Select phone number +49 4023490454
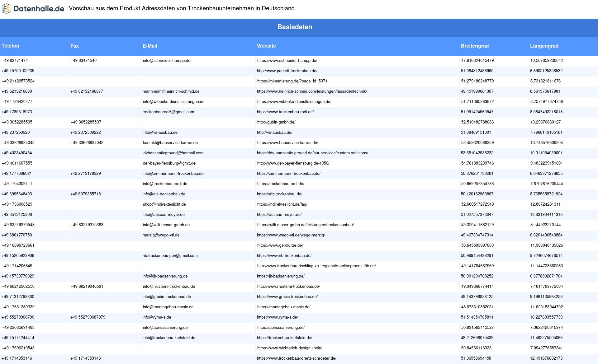598x364 pixels. (x=17, y=153)
